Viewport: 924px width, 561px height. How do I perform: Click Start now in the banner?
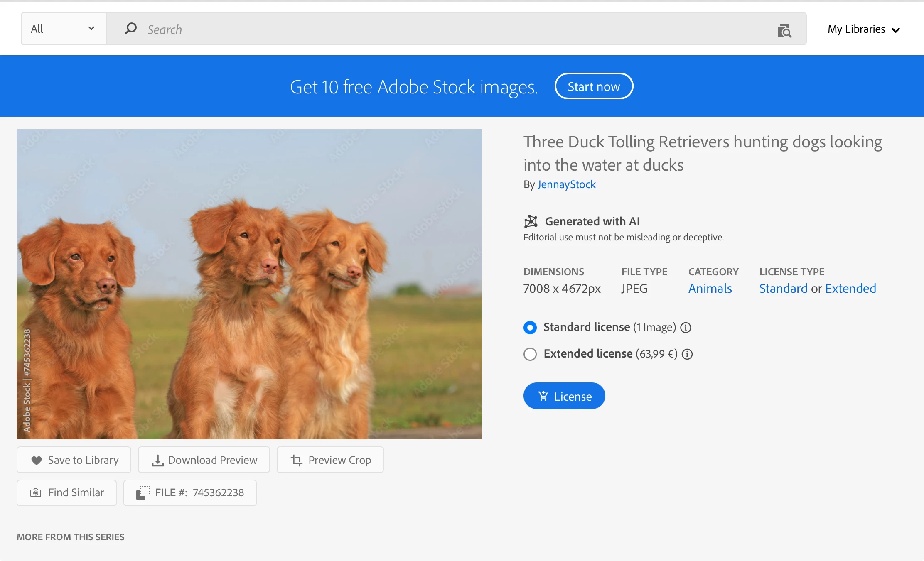594,86
